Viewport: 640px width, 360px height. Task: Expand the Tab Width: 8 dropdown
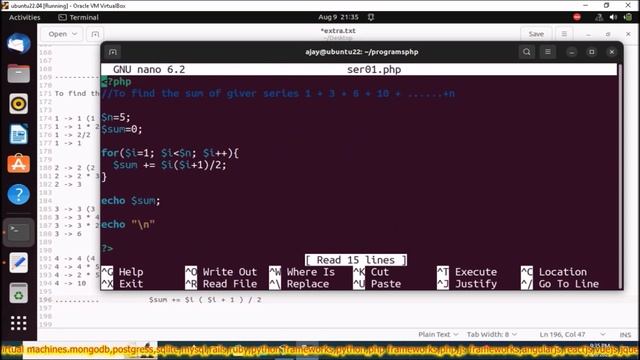(492, 334)
